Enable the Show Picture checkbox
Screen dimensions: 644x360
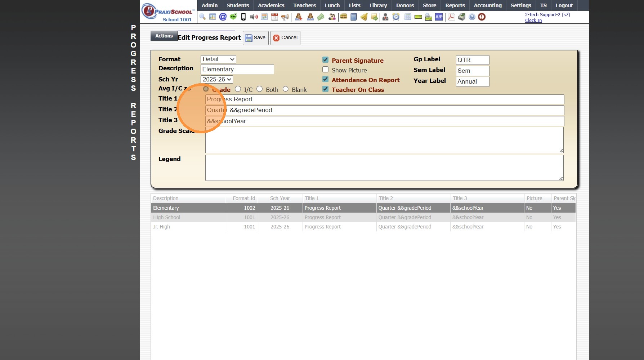point(325,70)
